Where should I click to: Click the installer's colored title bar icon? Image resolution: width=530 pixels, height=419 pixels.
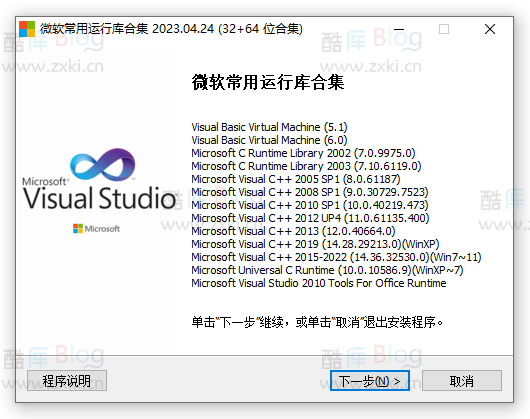pos(27,29)
